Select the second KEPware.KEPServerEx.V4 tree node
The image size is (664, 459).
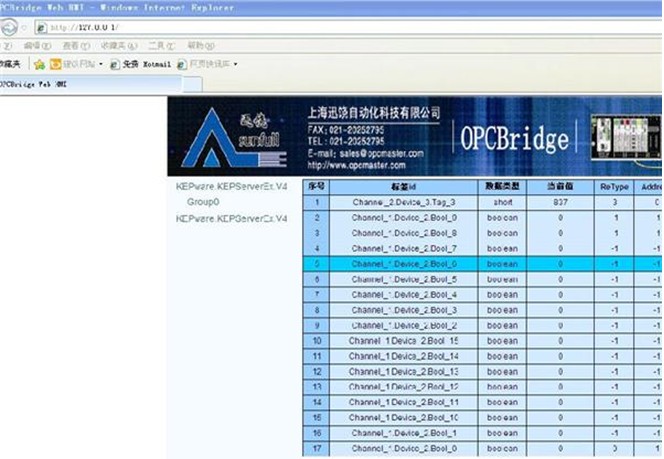click(x=231, y=218)
